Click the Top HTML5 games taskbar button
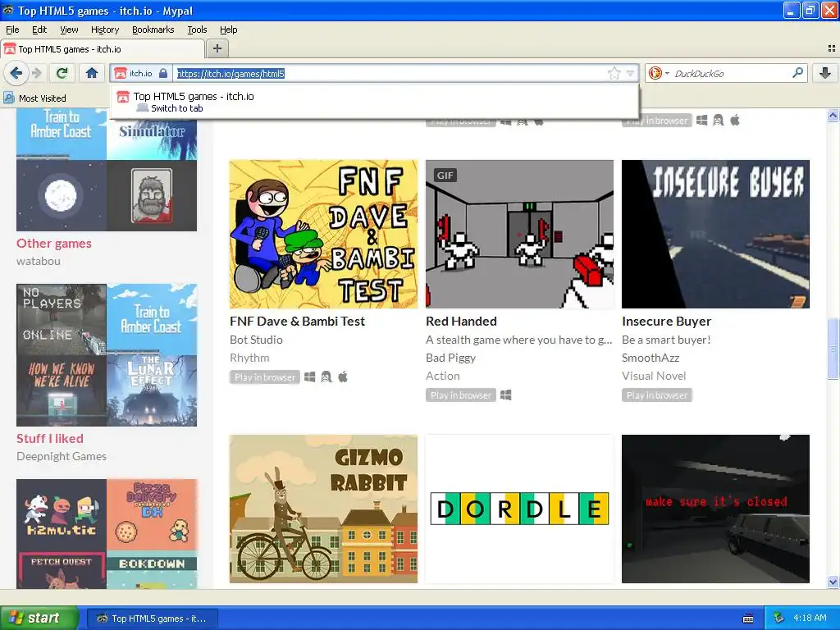Viewport: 840px width, 630px height. (x=152, y=619)
